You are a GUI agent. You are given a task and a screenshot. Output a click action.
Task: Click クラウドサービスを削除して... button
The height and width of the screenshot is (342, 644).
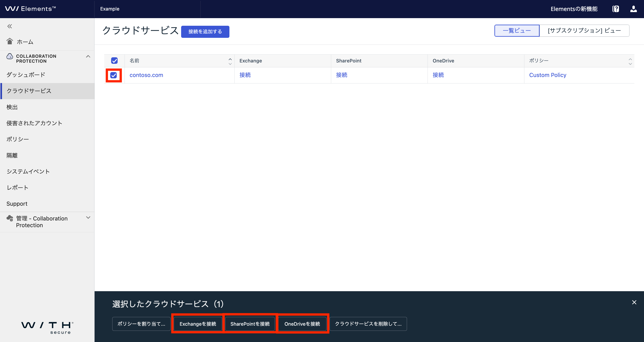click(368, 324)
